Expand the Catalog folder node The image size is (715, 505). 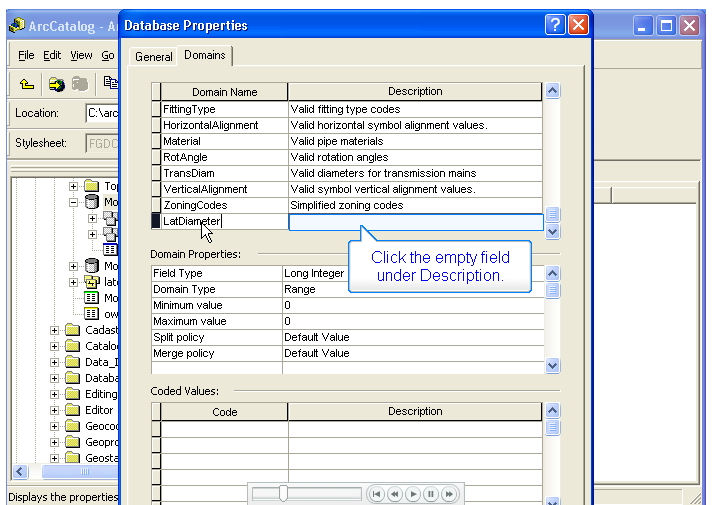coord(54,346)
